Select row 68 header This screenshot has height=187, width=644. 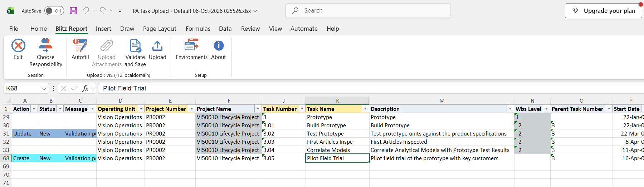[6, 158]
